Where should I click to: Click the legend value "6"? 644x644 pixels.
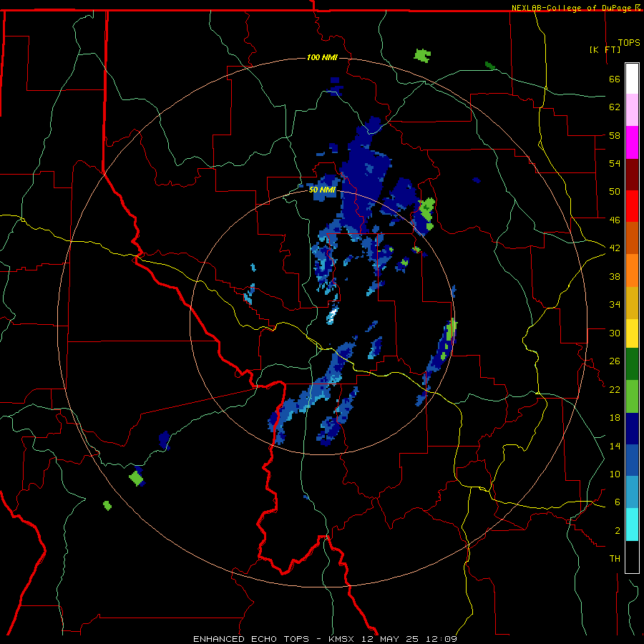pyautogui.click(x=618, y=502)
